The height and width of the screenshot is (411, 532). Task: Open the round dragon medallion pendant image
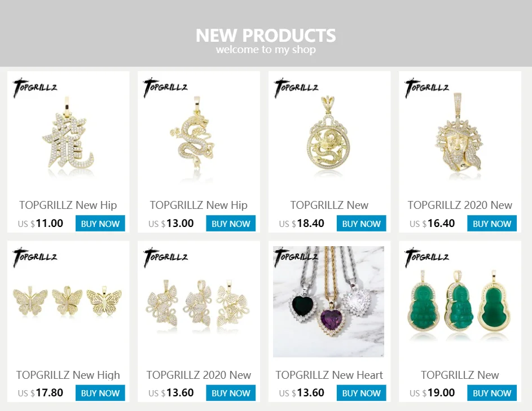tap(329, 132)
